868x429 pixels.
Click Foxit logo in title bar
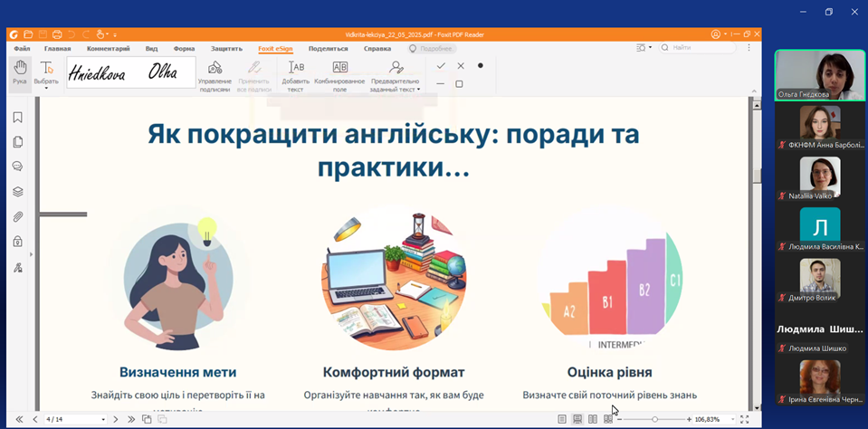(14, 34)
